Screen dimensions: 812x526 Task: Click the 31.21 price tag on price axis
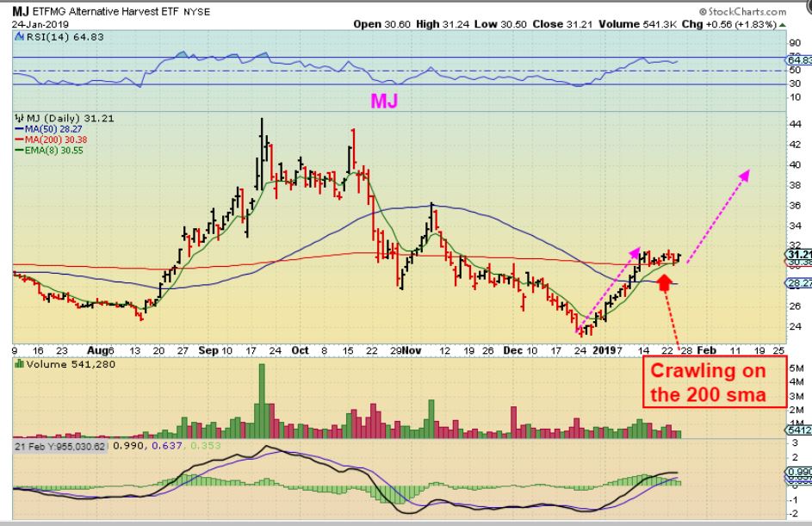point(799,254)
